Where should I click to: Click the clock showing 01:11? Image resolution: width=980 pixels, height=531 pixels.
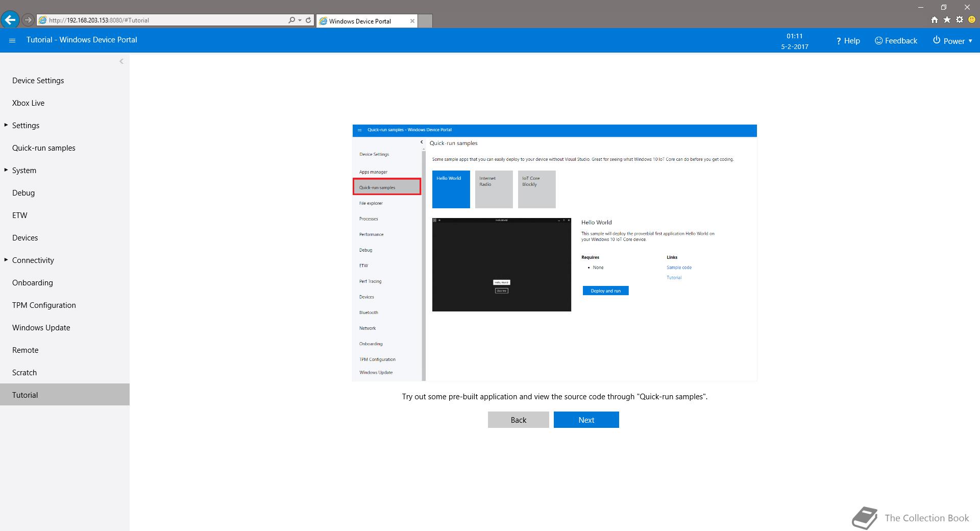794,36
